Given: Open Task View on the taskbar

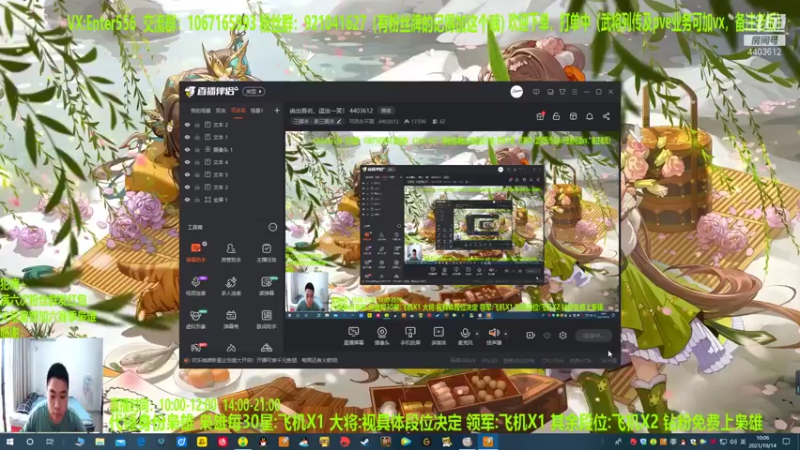Looking at the screenshot, I should 49,442.
